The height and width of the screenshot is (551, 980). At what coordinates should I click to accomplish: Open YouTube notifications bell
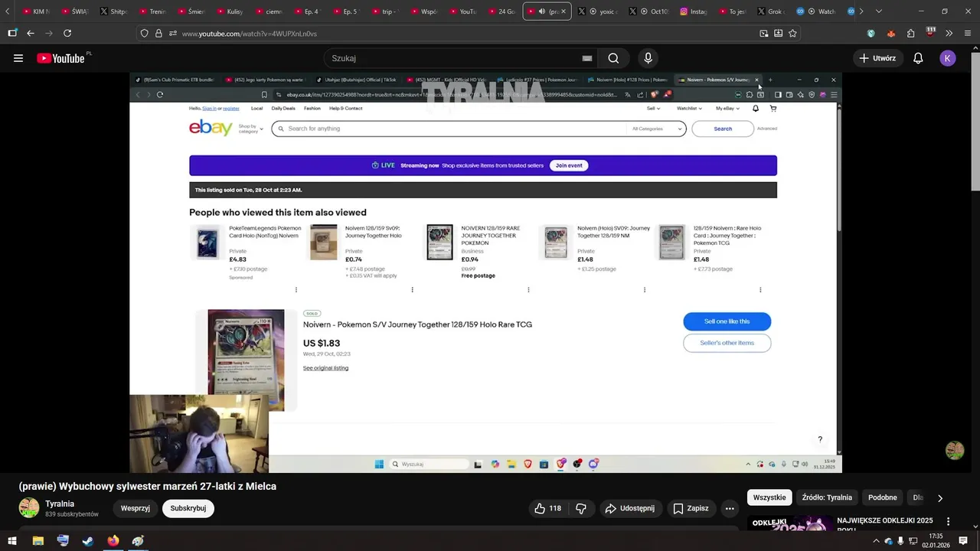pyautogui.click(x=918, y=58)
